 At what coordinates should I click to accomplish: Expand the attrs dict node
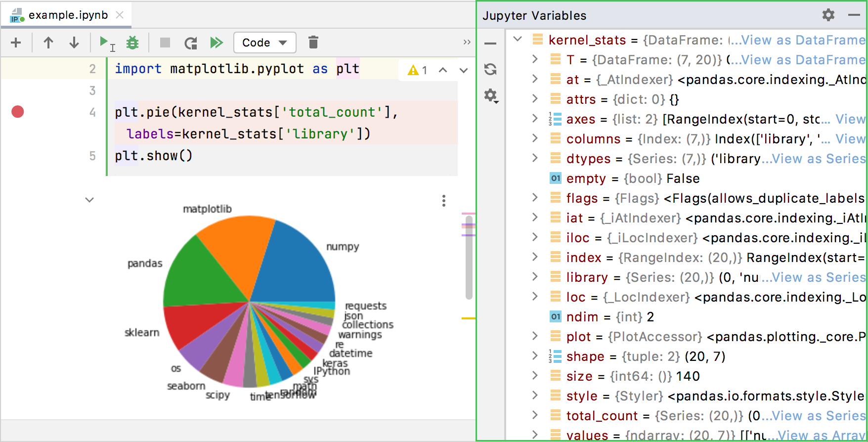tap(535, 99)
